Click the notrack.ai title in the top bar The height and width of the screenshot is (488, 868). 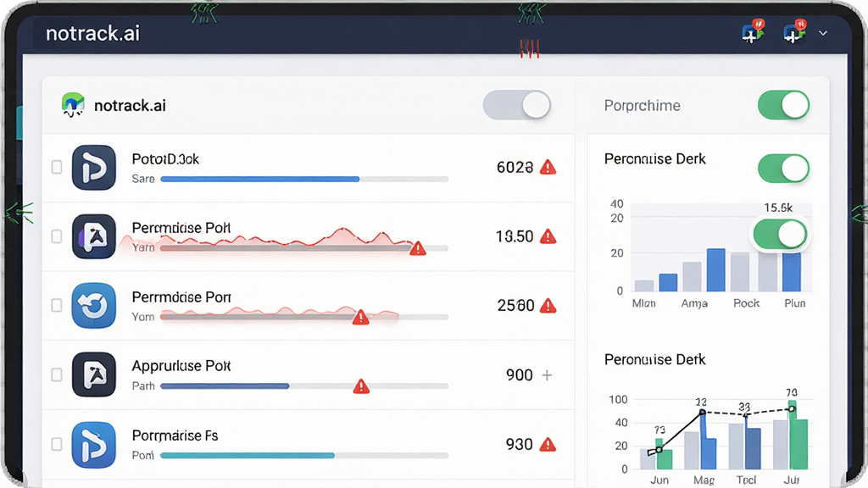[x=92, y=33]
